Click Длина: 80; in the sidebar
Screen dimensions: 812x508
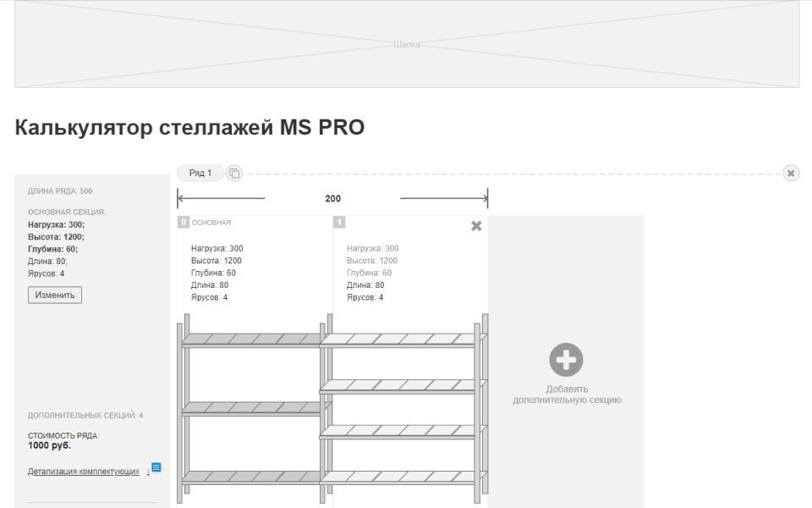point(47,262)
